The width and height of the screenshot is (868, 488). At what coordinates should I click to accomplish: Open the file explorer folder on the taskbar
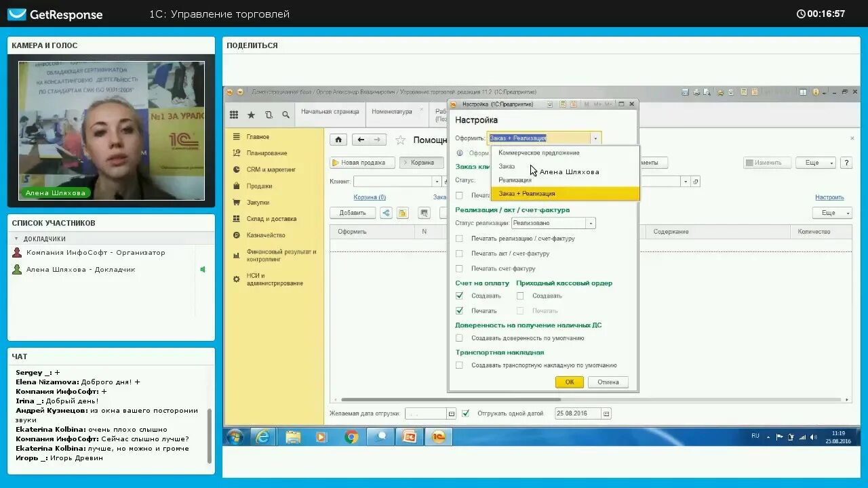293,436
